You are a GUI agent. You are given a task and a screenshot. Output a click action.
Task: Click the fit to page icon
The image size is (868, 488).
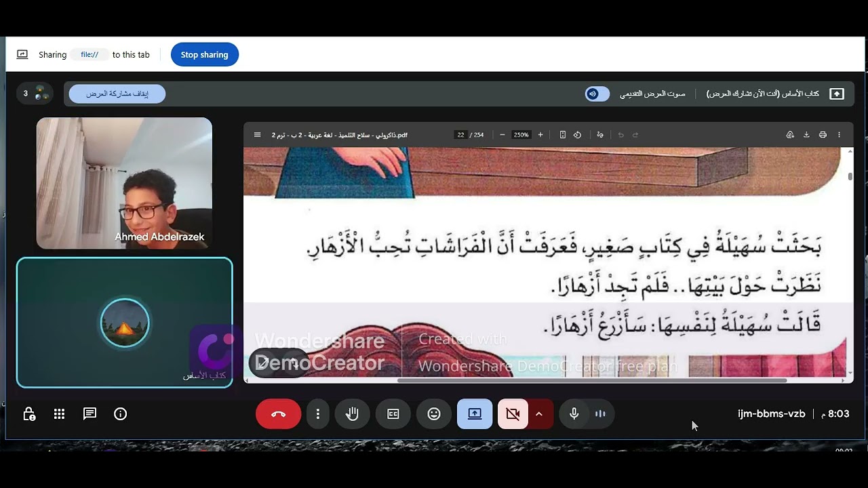point(562,135)
